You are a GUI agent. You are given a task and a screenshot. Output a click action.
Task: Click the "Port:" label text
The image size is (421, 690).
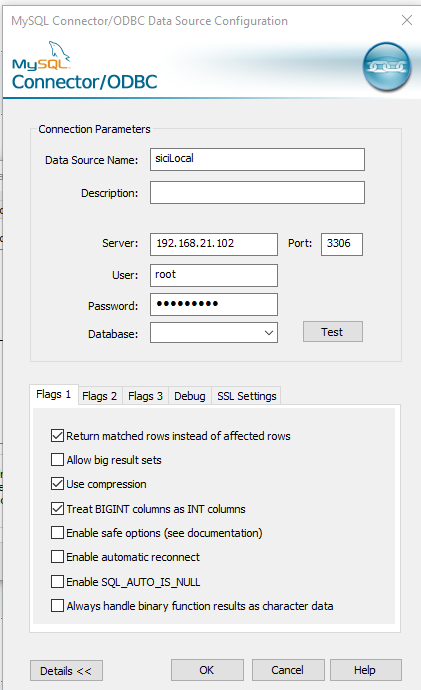pyautogui.click(x=300, y=243)
